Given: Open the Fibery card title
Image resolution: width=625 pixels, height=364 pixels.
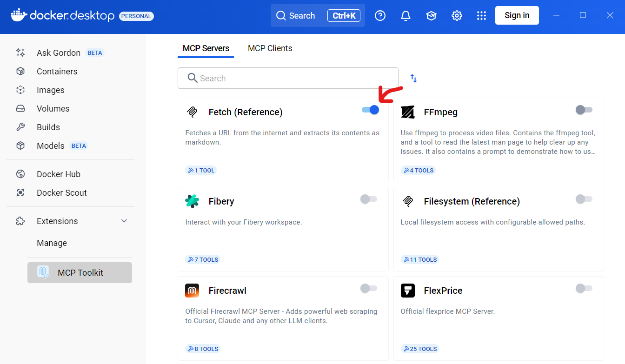Looking at the screenshot, I should point(221,201).
